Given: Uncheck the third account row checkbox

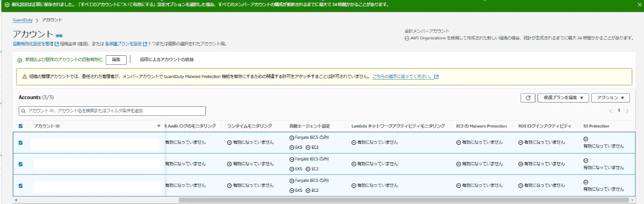Looking at the screenshot, I should click(21, 185).
